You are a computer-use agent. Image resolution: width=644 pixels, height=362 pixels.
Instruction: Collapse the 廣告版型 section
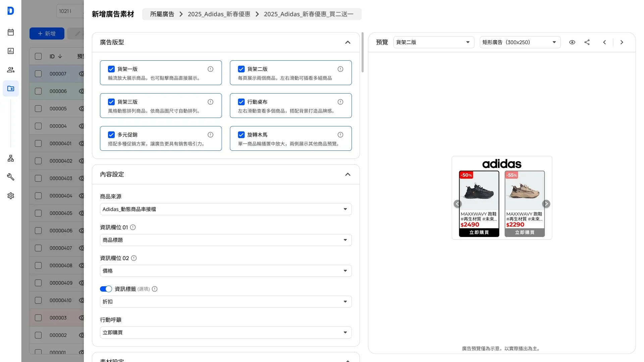[348, 42]
